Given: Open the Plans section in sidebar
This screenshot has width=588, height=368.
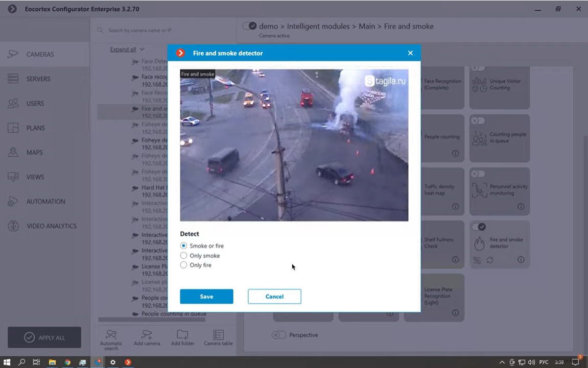Looking at the screenshot, I should 44,128.
